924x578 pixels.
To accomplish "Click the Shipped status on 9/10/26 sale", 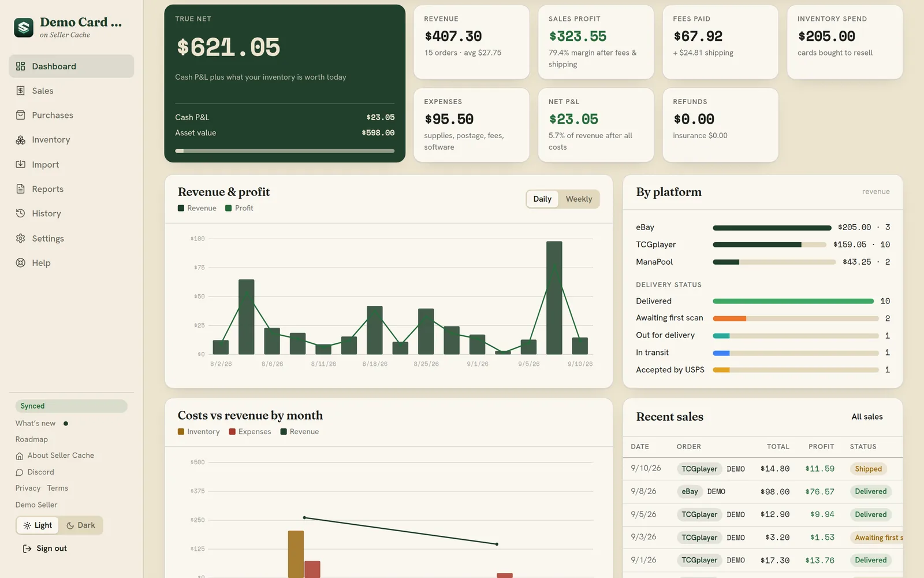I will pyautogui.click(x=868, y=469).
